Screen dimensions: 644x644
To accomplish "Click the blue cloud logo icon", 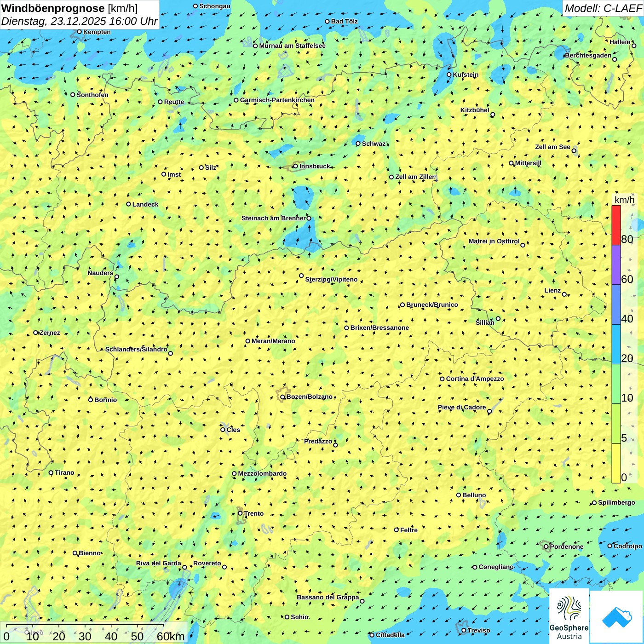I will 617,617.
